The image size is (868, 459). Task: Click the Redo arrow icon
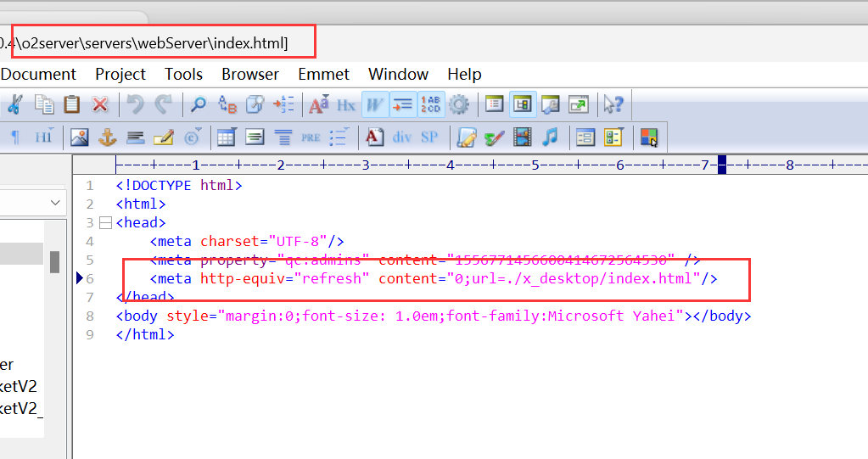pyautogui.click(x=163, y=104)
